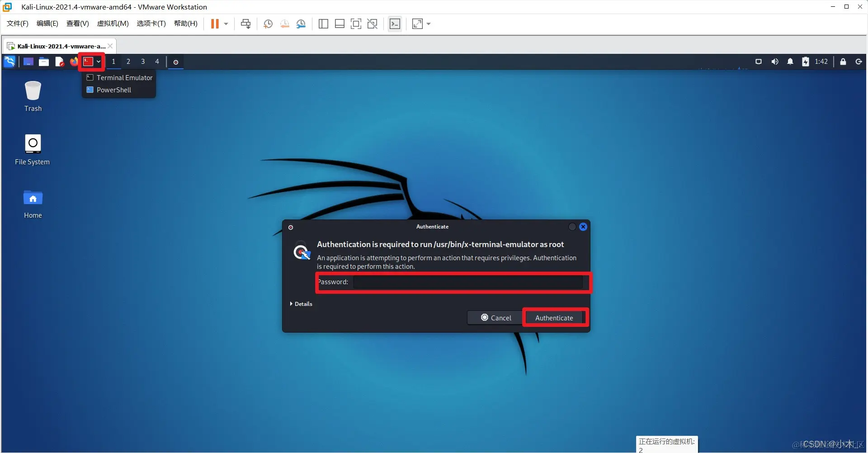Close the Authenticate dialog

click(x=583, y=227)
